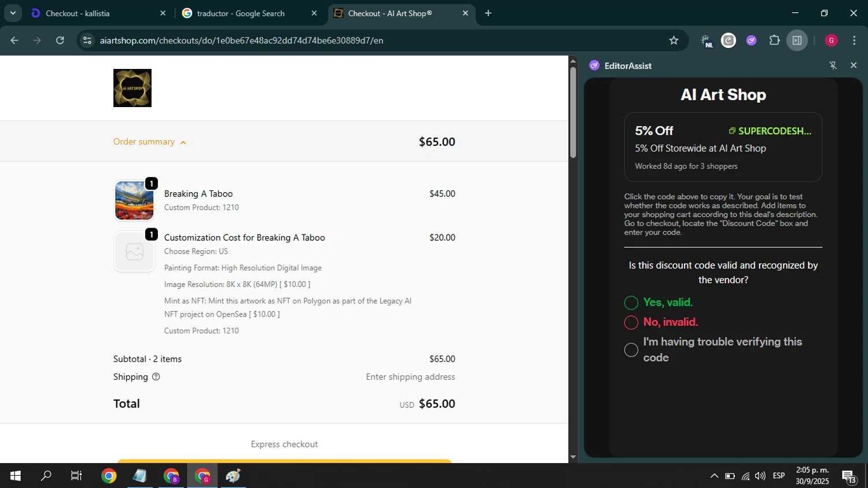Image resolution: width=868 pixels, height=488 pixels.
Task: Click the grey circular C extension icon
Action: click(729, 41)
